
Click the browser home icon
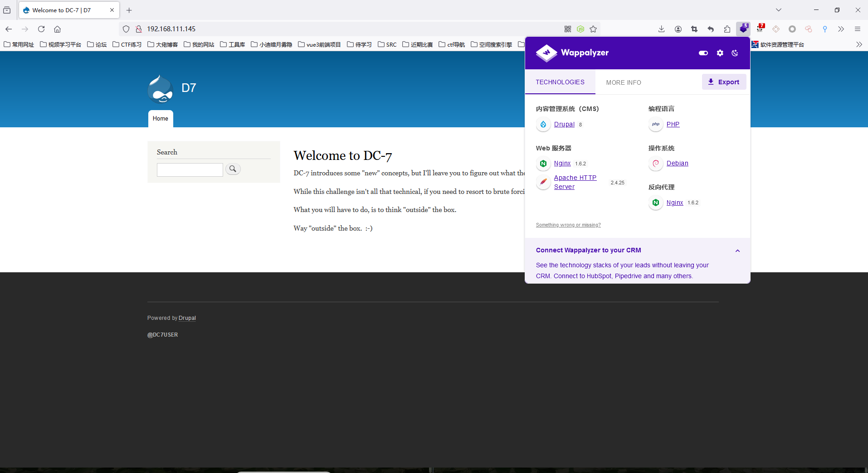click(x=57, y=29)
